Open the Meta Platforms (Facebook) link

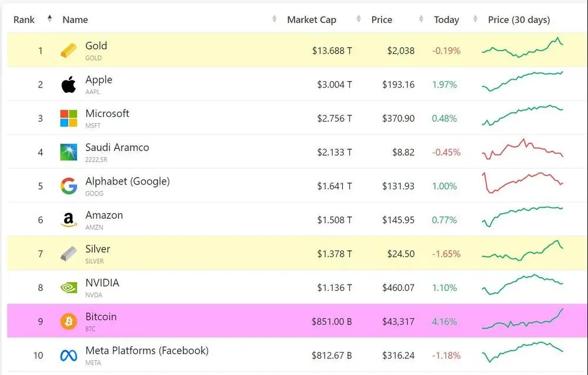(147, 351)
